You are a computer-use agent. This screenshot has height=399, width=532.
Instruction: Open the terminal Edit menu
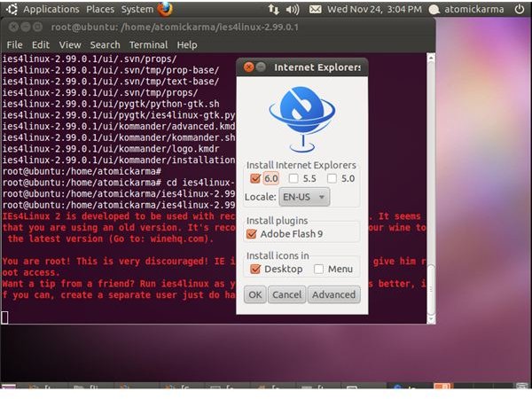pos(41,45)
